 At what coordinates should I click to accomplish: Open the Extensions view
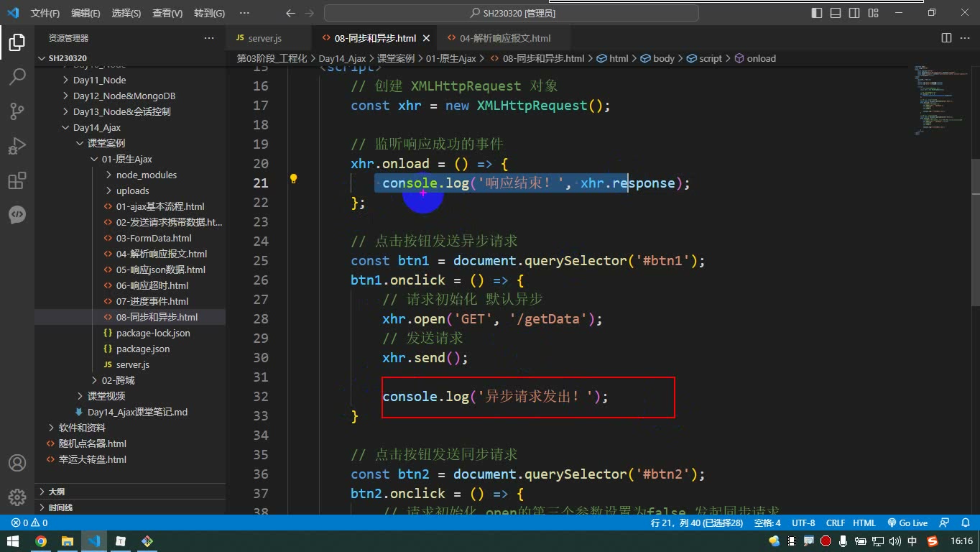(17, 180)
